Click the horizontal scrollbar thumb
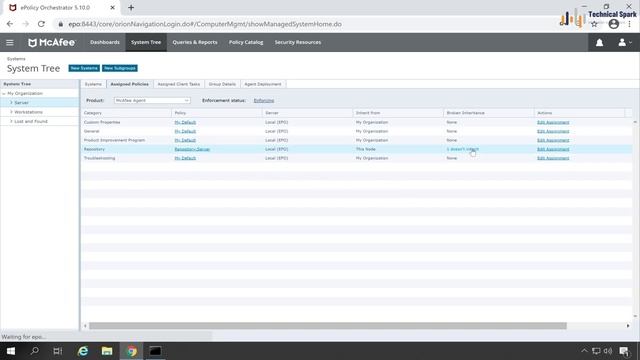The image size is (640, 360). click(328, 326)
